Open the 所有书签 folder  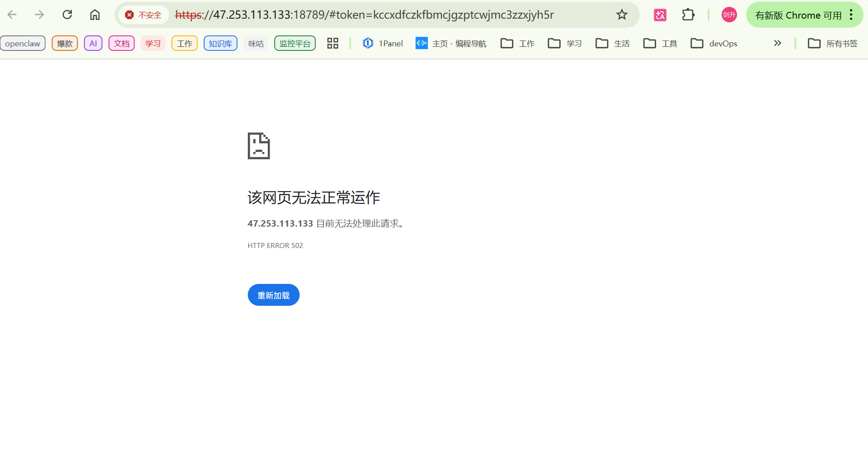tap(833, 43)
